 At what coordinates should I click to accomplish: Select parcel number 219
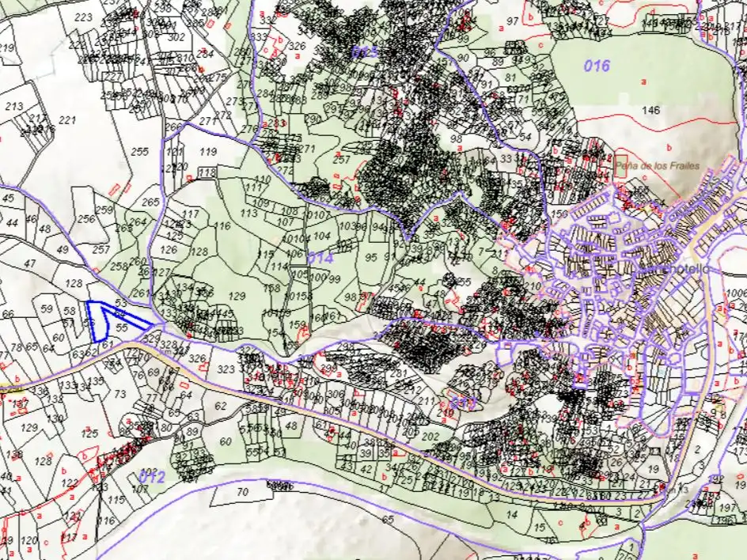[x=6, y=47]
